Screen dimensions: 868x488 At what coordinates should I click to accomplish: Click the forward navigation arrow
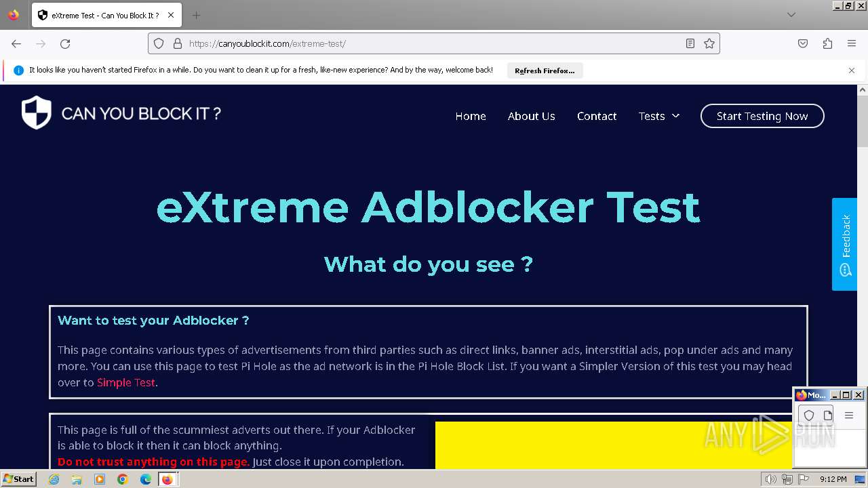[41, 43]
